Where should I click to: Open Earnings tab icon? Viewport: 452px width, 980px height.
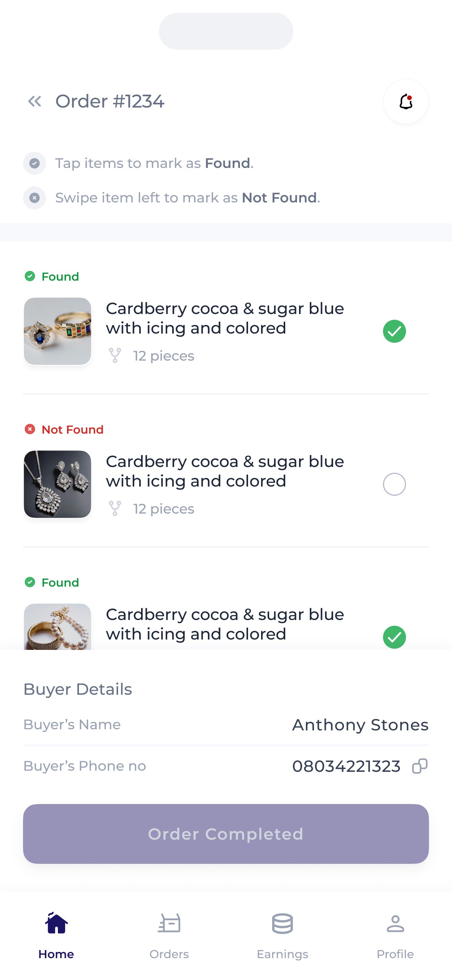pyautogui.click(x=283, y=923)
